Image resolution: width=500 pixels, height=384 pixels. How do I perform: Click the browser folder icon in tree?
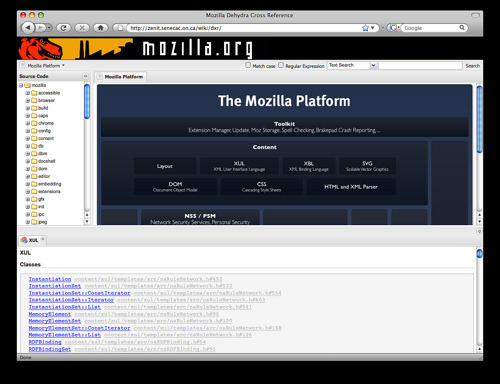[34, 100]
